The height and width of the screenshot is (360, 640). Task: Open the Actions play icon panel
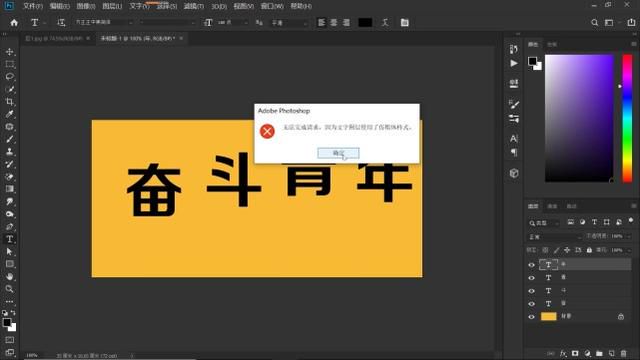514,63
